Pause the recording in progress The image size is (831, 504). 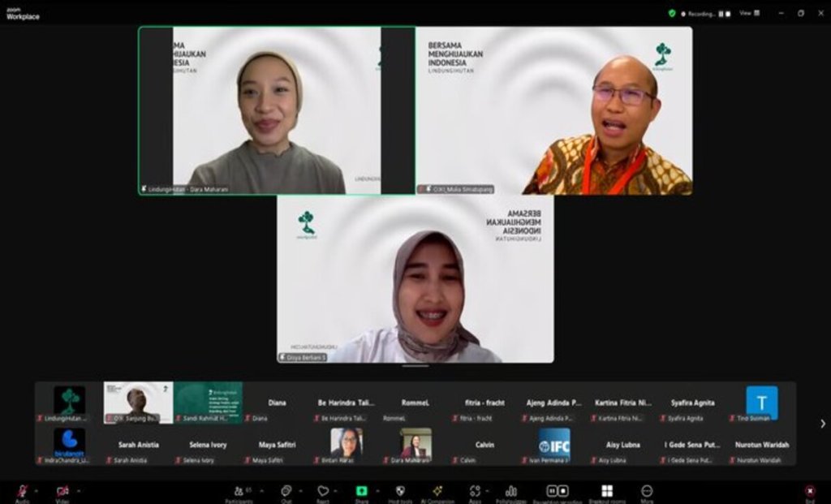tap(550, 490)
